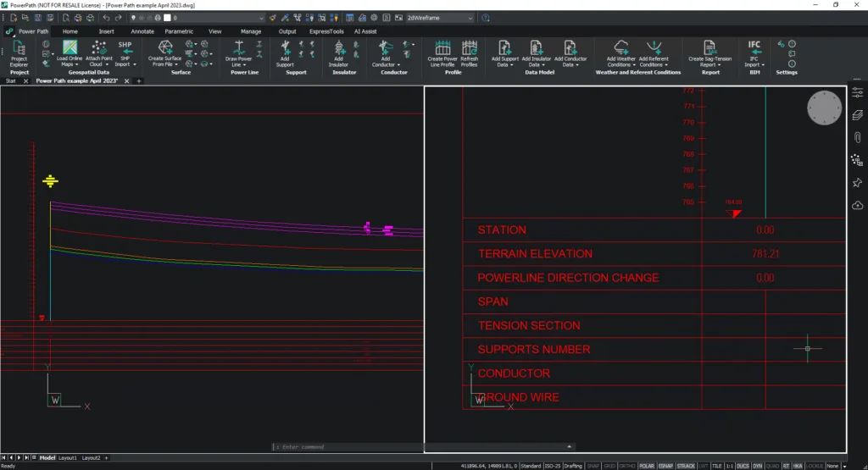Toggle POLAR tracking in status bar
The width and height of the screenshot is (868, 470).
click(646, 466)
